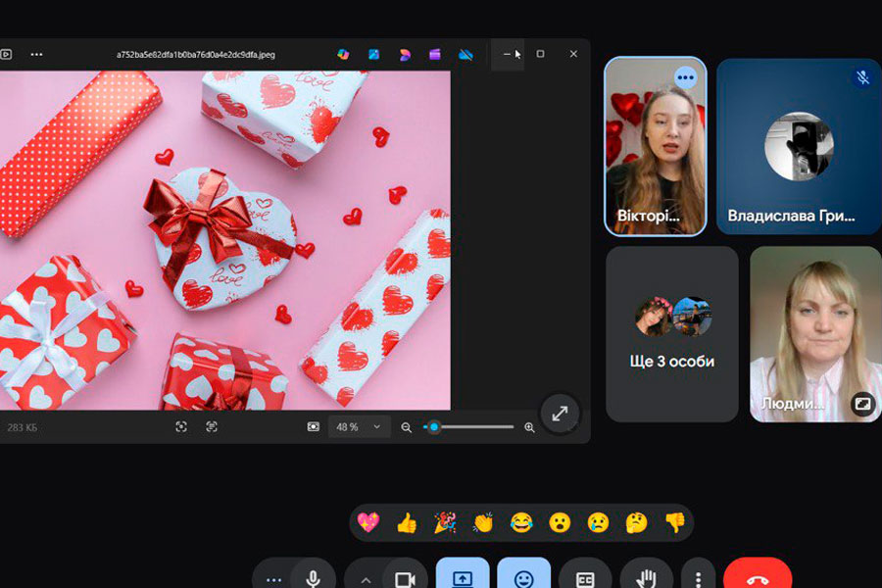Click the red leave call button
The image size is (882, 588).
click(x=757, y=576)
